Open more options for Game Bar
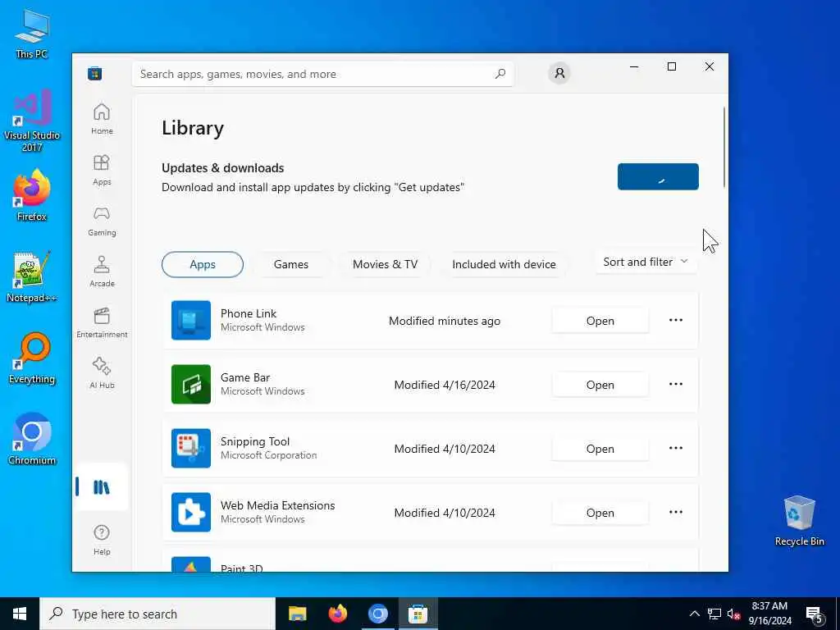 pyautogui.click(x=676, y=384)
